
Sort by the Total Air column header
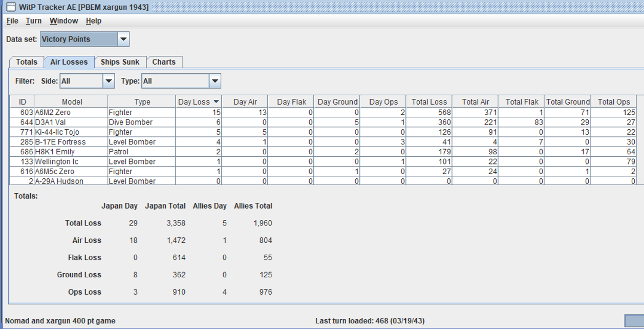coord(475,101)
